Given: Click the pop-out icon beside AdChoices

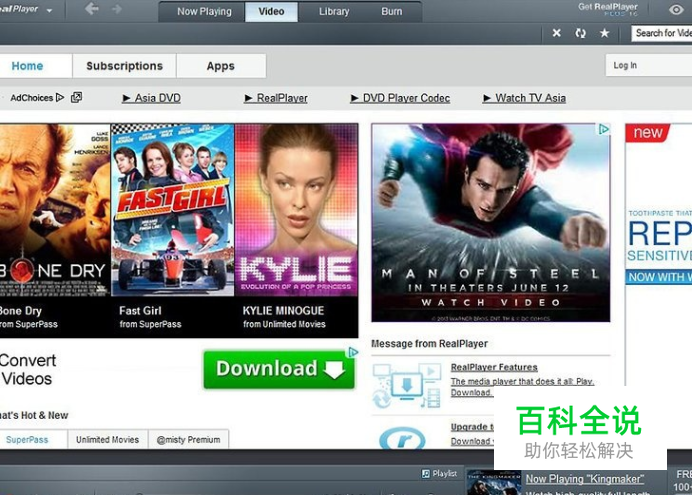Looking at the screenshot, I should 76,97.
